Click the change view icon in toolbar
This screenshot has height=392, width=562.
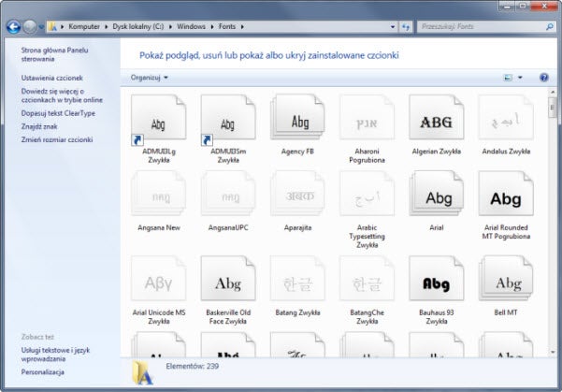click(x=508, y=78)
